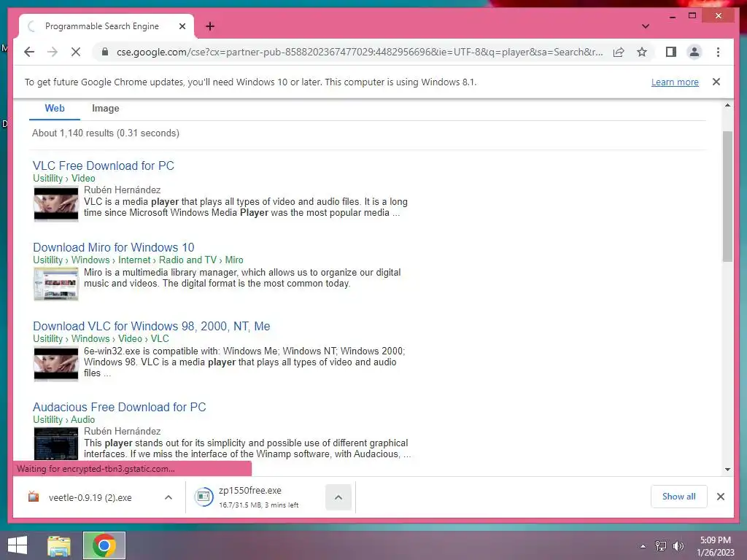Screen dimensions: 747x560
Task: Show hidden system tray icons
Action: coord(643,546)
